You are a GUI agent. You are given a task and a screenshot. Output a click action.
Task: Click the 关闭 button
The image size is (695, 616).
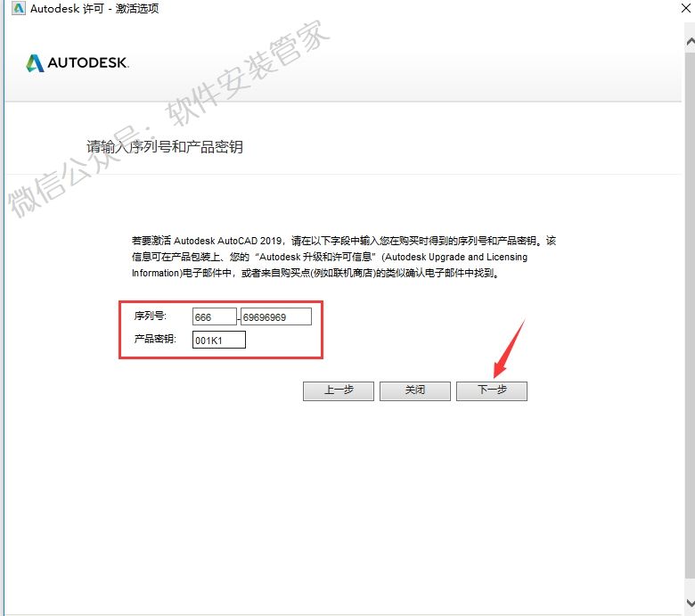pyautogui.click(x=415, y=390)
